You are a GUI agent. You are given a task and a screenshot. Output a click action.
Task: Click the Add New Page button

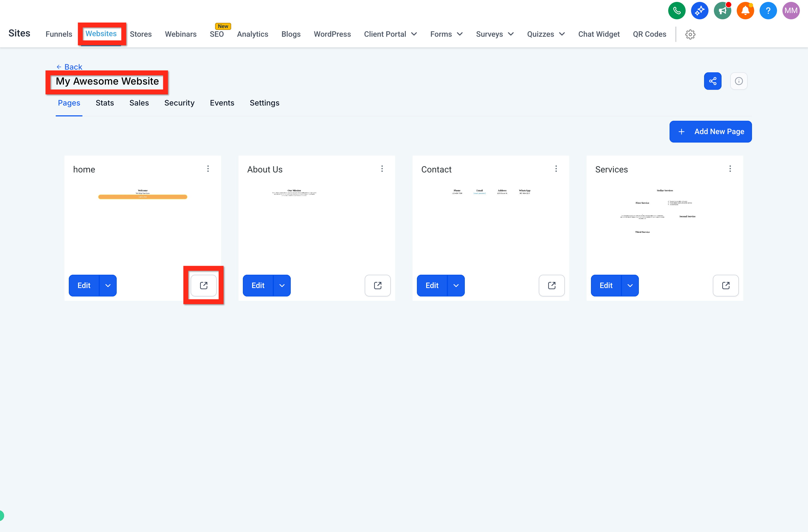pyautogui.click(x=711, y=132)
